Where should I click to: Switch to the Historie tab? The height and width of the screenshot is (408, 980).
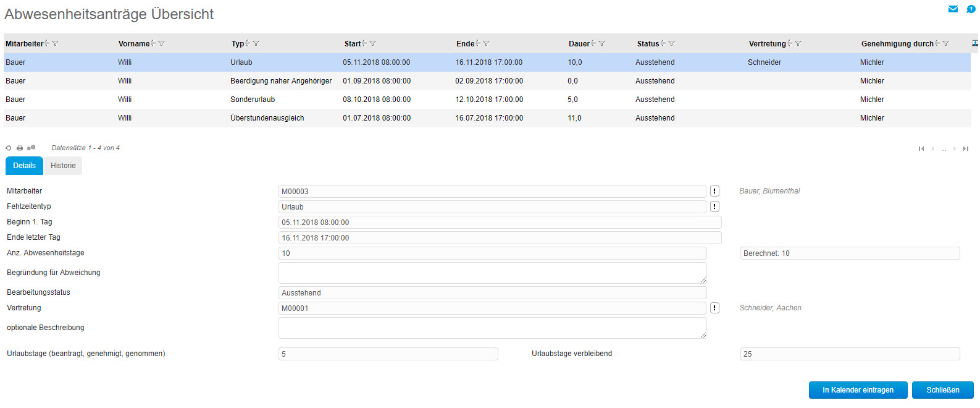63,166
